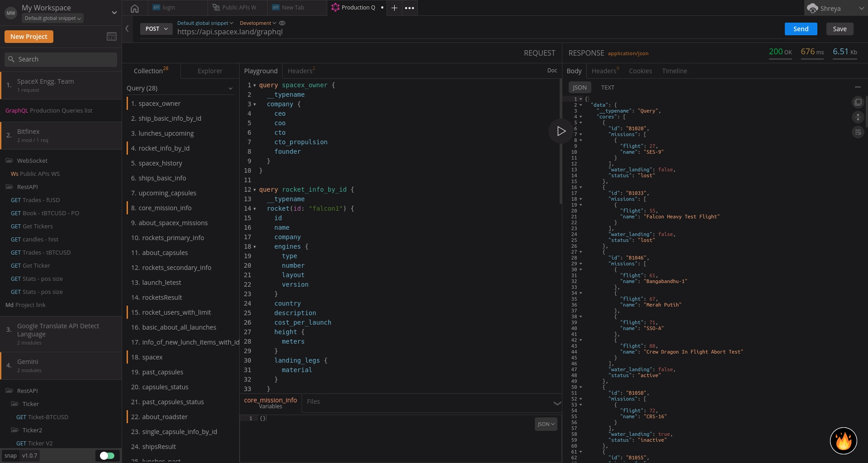The width and height of the screenshot is (868, 463).
Task: Collapse the sidebar with the left chevron
Action: click(x=127, y=28)
